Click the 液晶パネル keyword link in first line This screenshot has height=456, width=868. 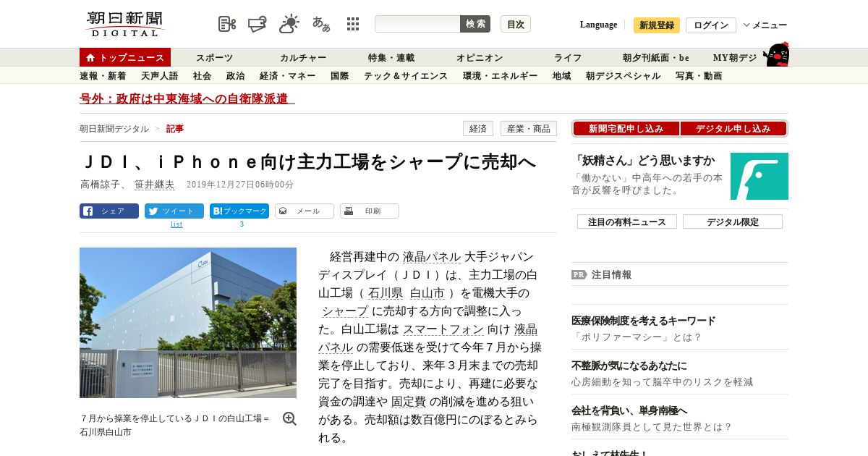(432, 257)
